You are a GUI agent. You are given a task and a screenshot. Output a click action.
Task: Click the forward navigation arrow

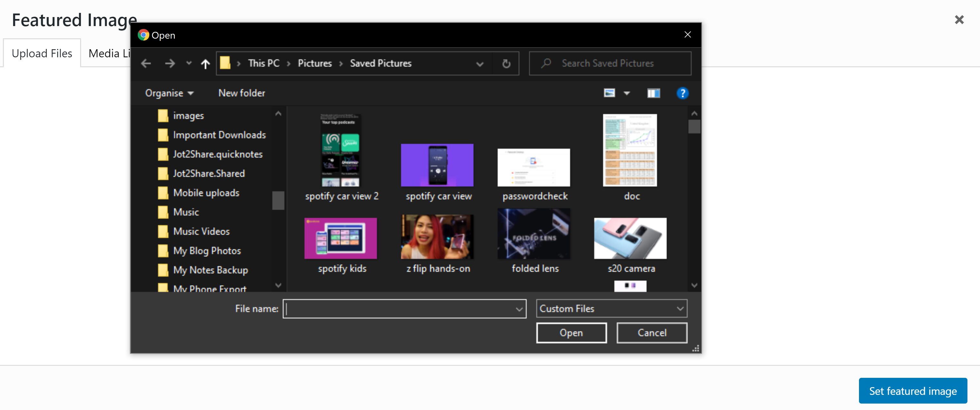[170, 63]
